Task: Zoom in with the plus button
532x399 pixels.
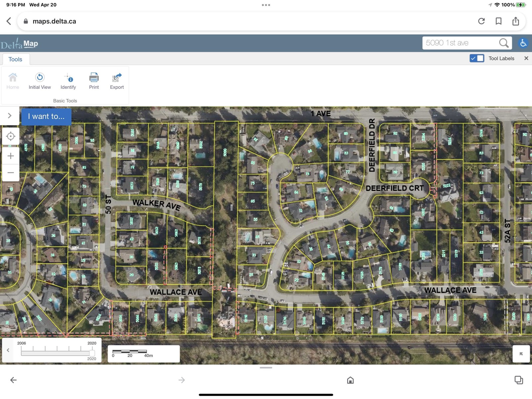Action: [11, 156]
